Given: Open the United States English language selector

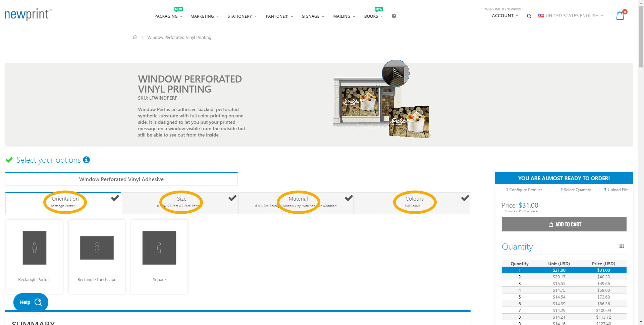Looking at the screenshot, I should pos(571,15).
